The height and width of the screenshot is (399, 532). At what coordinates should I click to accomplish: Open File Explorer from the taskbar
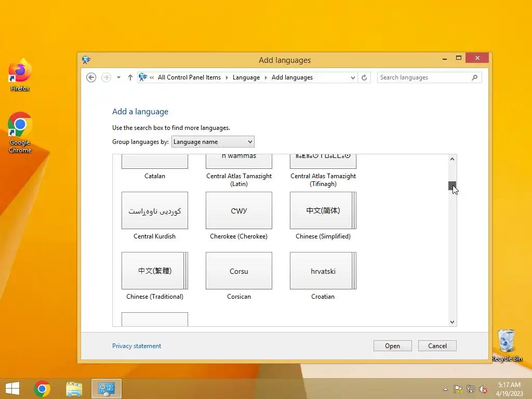pos(74,389)
